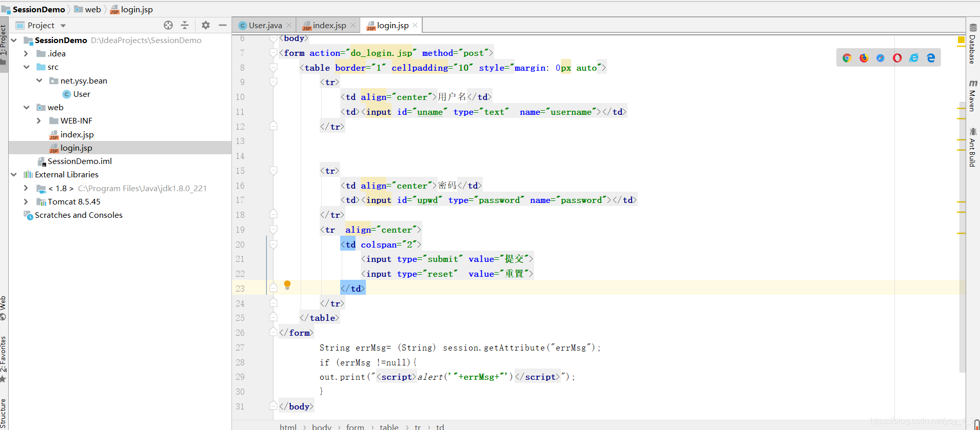Click line number 27 in gutter
Image resolution: width=980 pixels, height=430 pixels.
pyautogui.click(x=240, y=347)
